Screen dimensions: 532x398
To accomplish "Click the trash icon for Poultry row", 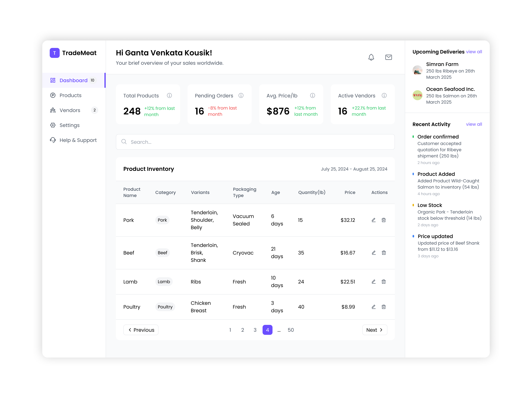I will click(x=384, y=307).
